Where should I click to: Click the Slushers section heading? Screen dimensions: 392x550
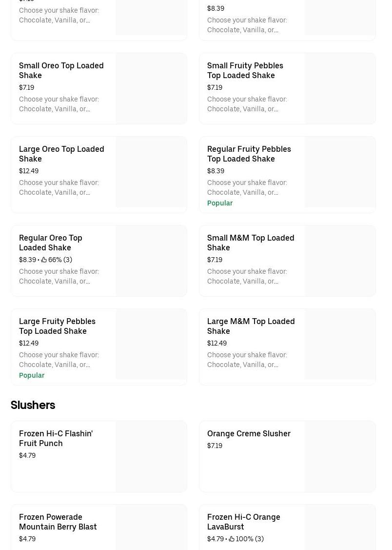point(33,405)
